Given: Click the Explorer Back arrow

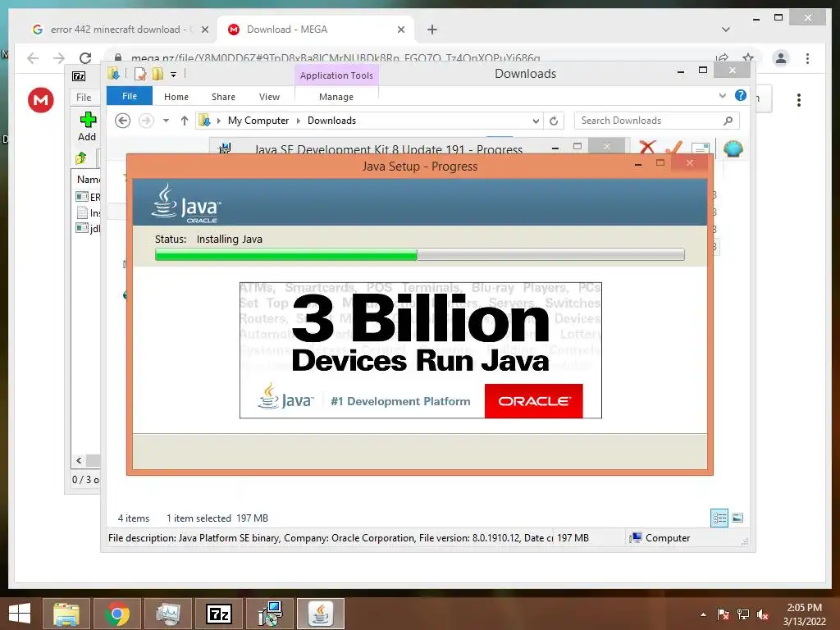Looking at the screenshot, I should click(x=123, y=121).
